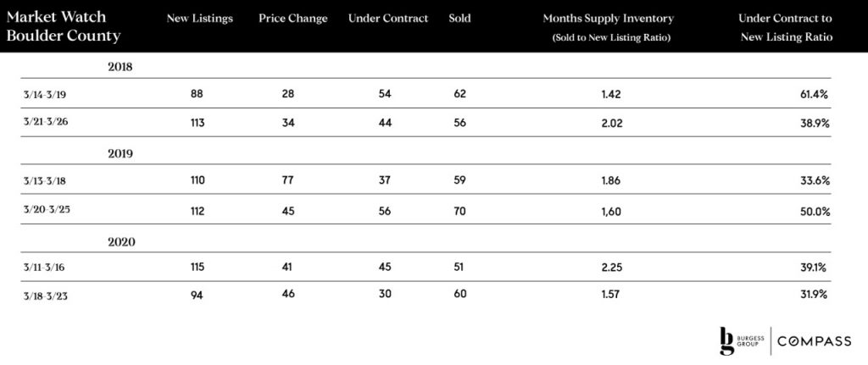Select the 2018 year heading
The width and height of the screenshot is (868, 365).
[x=120, y=68]
